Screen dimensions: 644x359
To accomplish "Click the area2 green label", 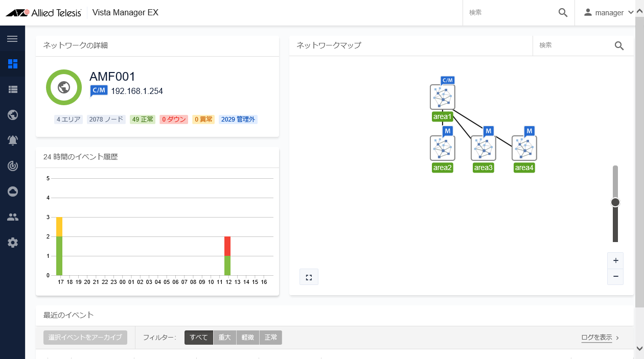I will (443, 167).
